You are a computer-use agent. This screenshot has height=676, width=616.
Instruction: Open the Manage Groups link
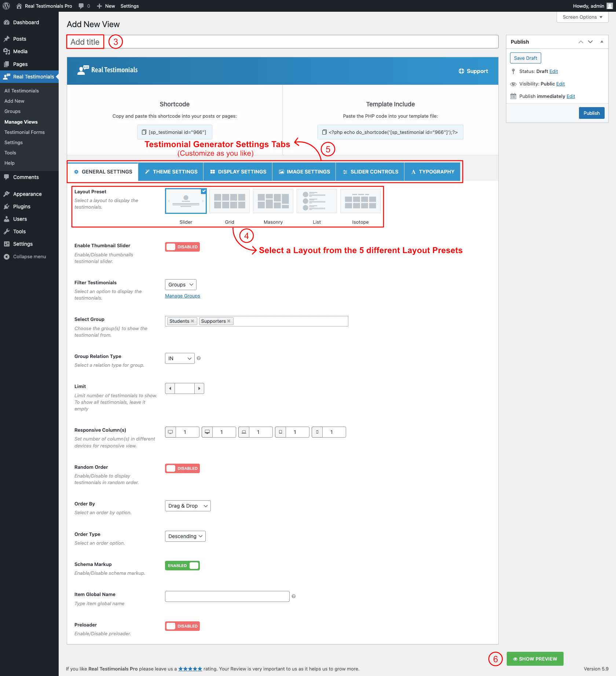(183, 296)
